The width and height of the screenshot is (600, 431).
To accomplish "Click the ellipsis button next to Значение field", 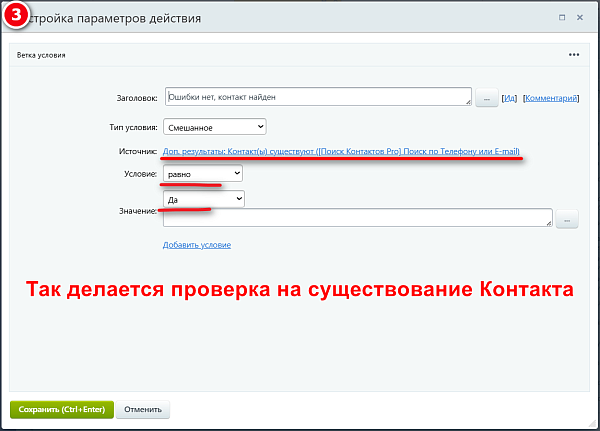I will point(567,219).
